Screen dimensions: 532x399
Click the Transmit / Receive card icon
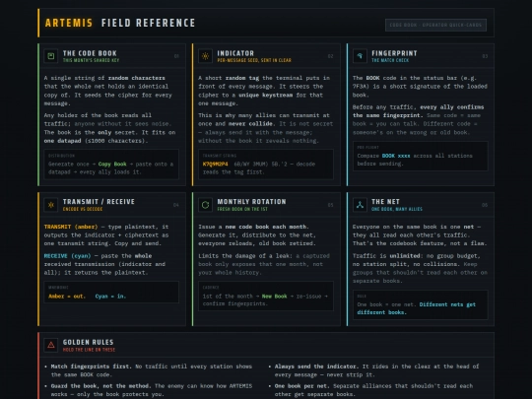point(51,205)
